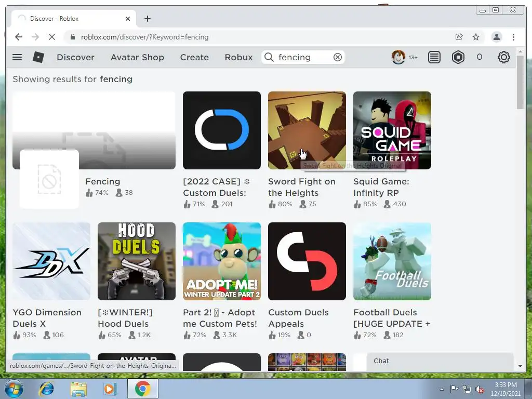Open Chrome three-dot menu
Viewport: 532px width, 399px height.
(514, 37)
